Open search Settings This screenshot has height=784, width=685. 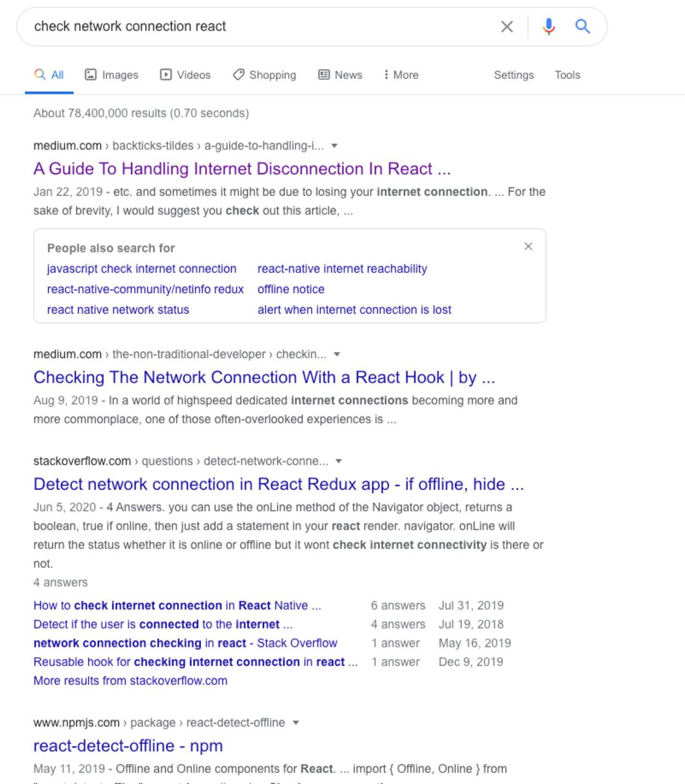point(513,75)
